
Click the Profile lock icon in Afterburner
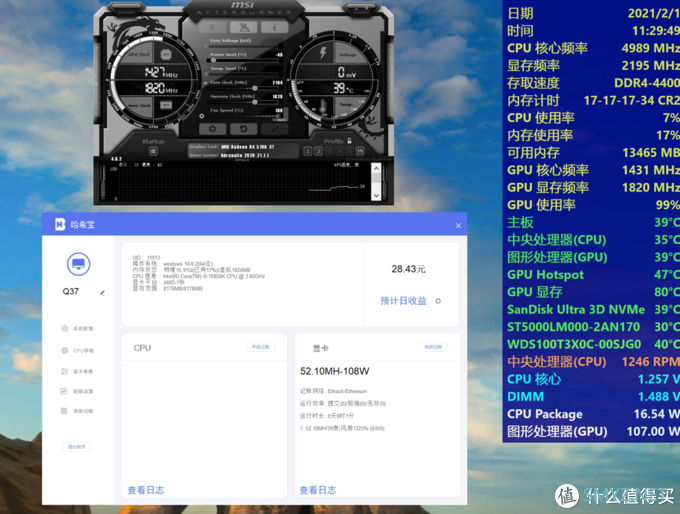click(x=350, y=141)
